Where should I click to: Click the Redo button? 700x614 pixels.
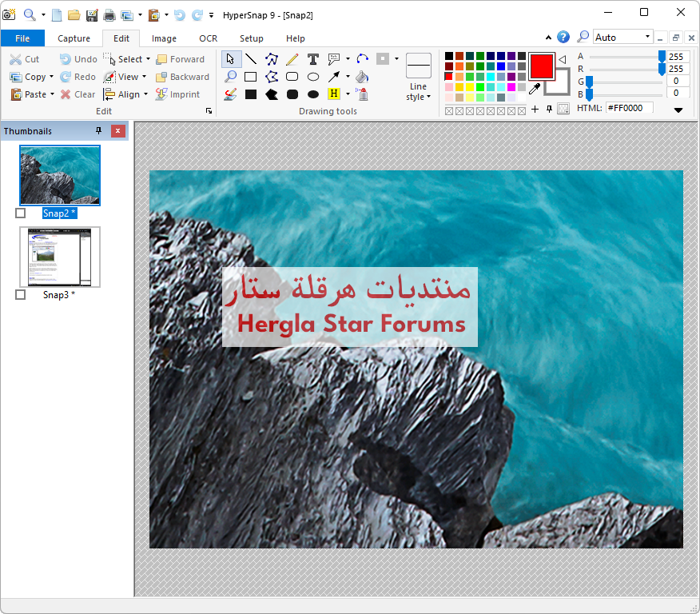[x=78, y=77]
